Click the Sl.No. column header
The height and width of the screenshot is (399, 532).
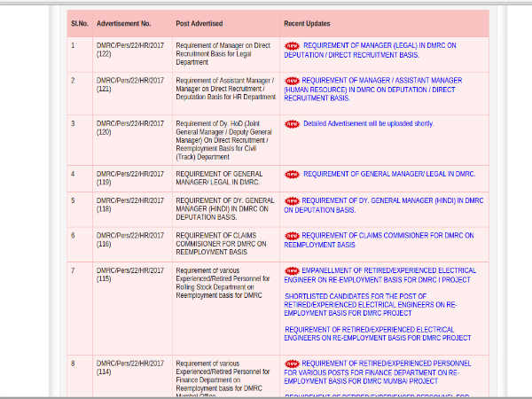tap(80, 24)
